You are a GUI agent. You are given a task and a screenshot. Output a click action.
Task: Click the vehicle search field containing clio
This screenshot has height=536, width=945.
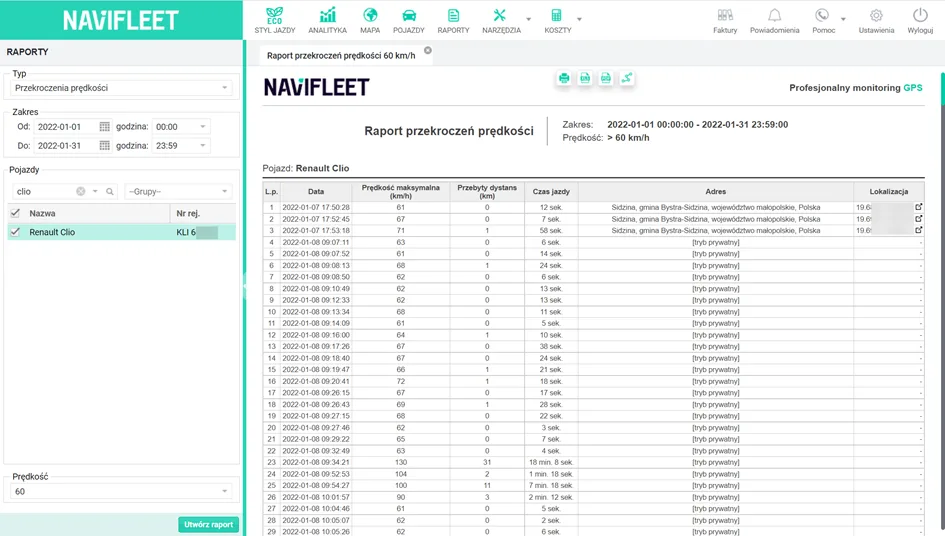45,191
